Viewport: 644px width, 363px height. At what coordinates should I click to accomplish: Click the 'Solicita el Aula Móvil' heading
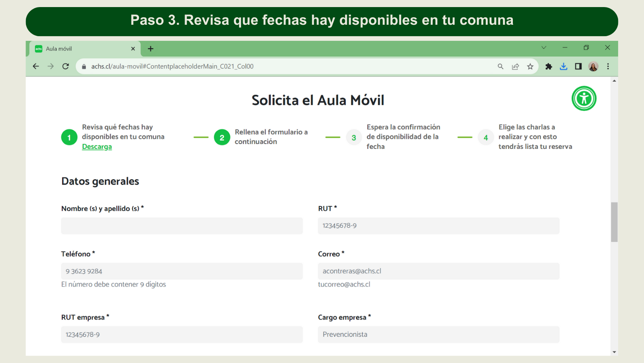click(x=318, y=100)
